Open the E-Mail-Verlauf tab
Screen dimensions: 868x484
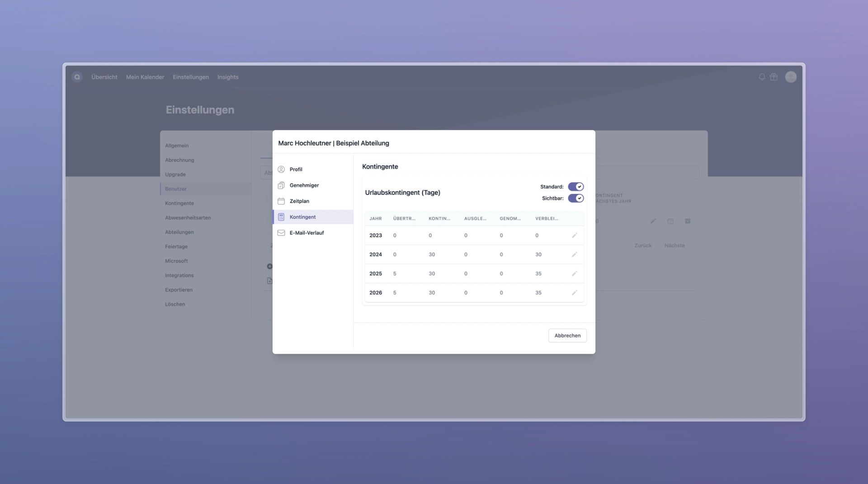(x=313, y=233)
